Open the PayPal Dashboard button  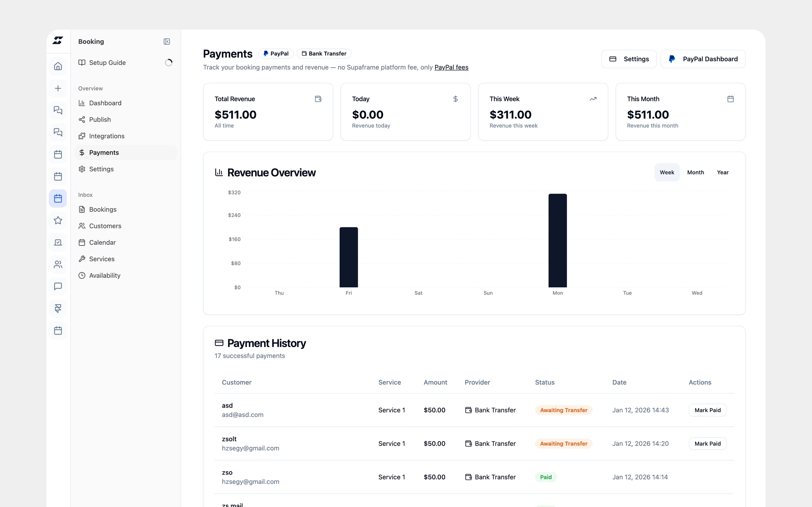[x=703, y=59]
